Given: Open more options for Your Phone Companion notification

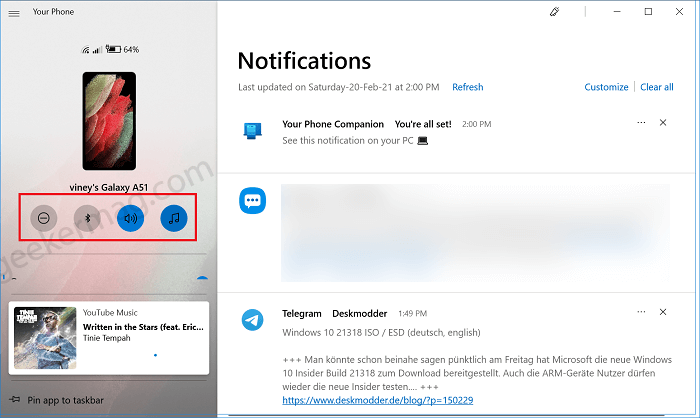Looking at the screenshot, I should [x=641, y=122].
